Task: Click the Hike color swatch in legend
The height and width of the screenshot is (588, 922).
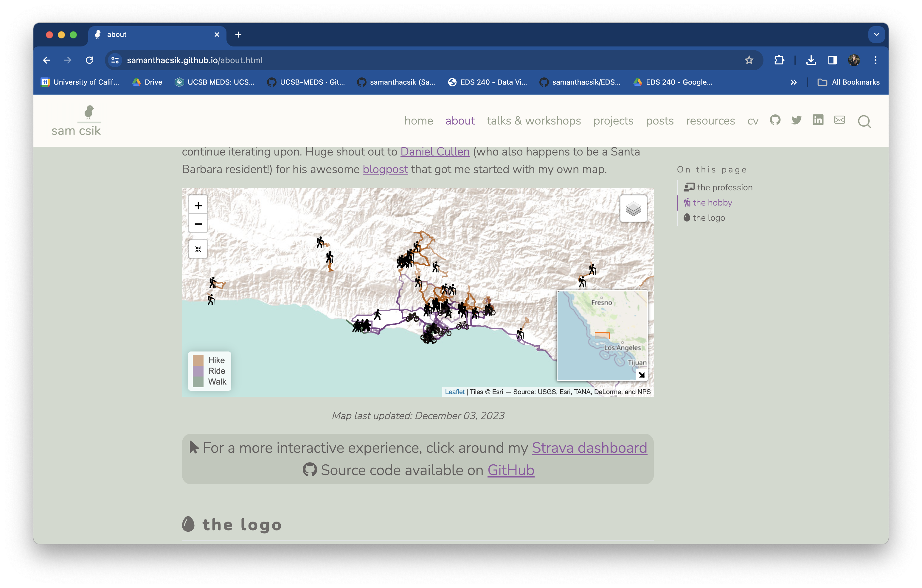Action: pyautogui.click(x=198, y=360)
